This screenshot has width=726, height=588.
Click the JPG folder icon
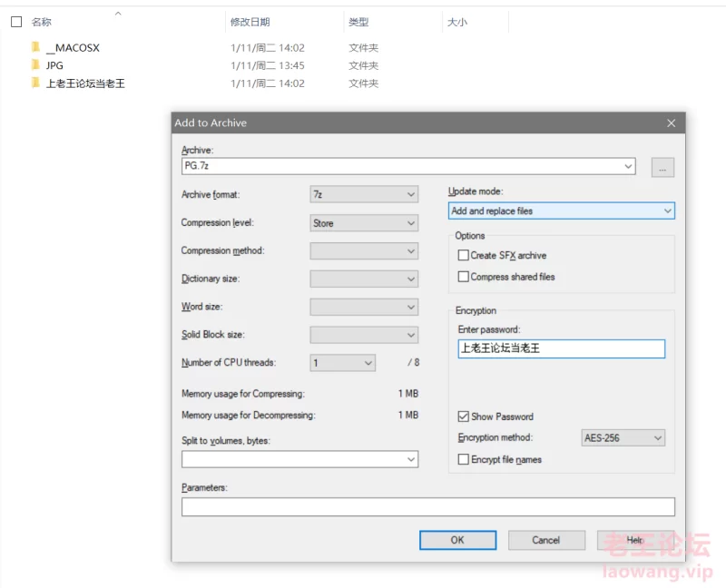point(35,65)
